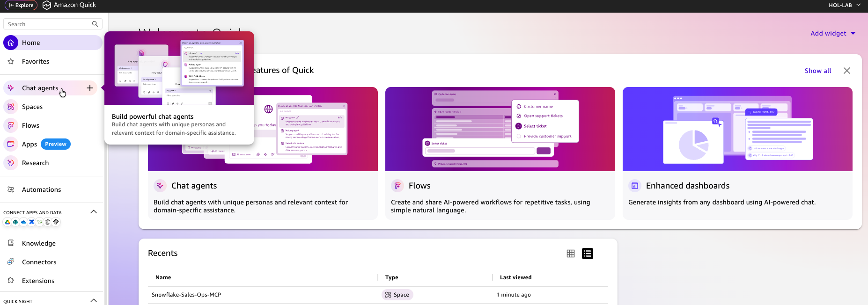Click the Enhanced dashboards card image
Image resolution: width=868 pixels, height=305 pixels.
(x=737, y=129)
